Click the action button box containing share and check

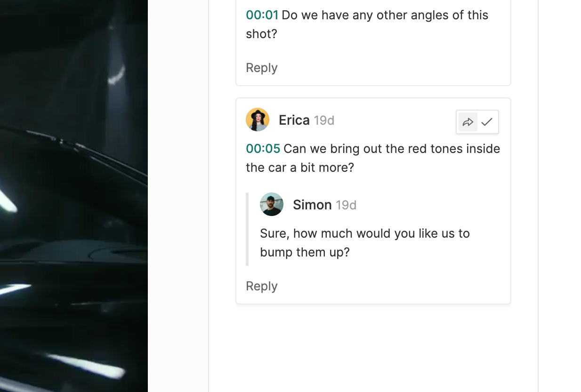click(x=477, y=122)
